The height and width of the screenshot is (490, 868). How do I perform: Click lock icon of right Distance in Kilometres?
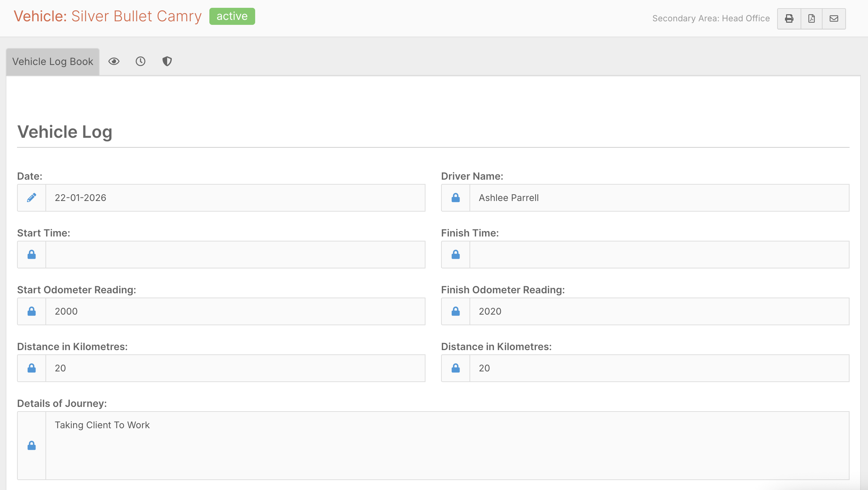tap(456, 368)
